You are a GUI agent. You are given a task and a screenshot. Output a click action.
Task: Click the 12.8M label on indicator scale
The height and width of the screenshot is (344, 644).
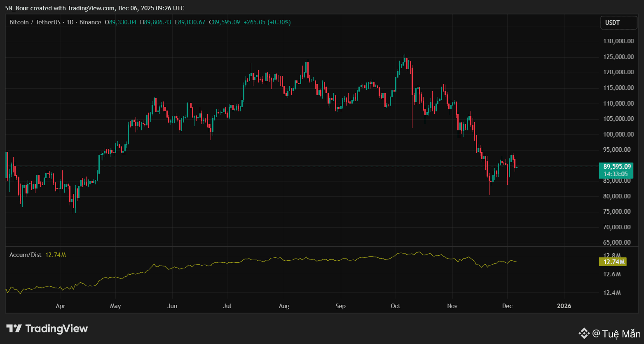(x=612, y=256)
